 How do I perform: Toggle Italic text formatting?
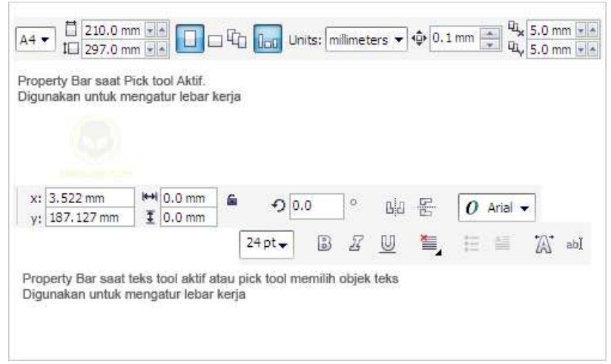point(356,244)
